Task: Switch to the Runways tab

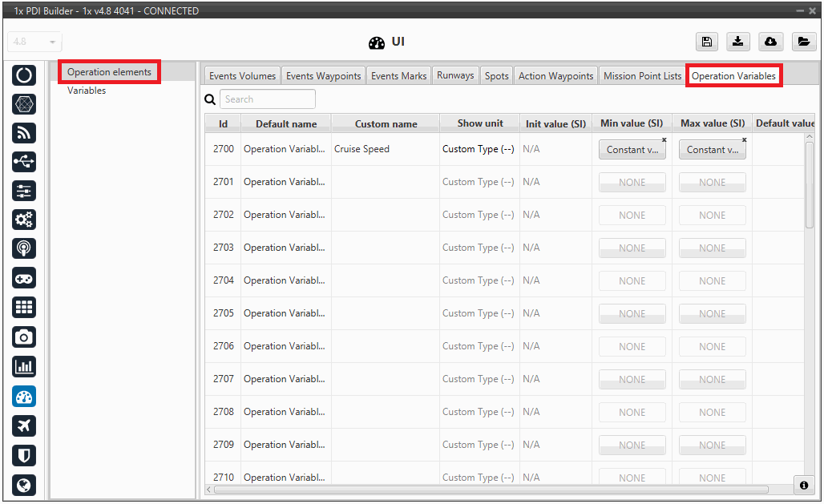Action: pos(455,75)
